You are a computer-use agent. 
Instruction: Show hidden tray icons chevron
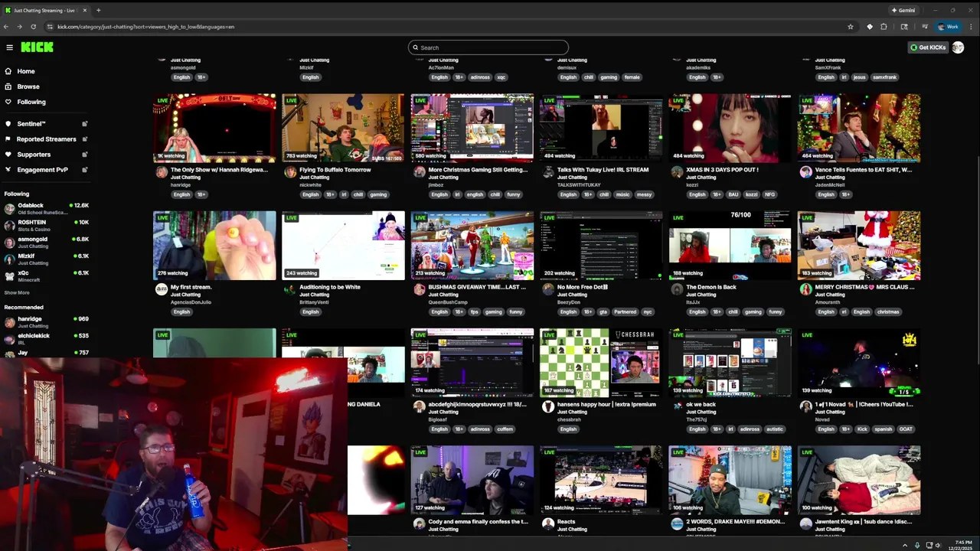[905, 545]
